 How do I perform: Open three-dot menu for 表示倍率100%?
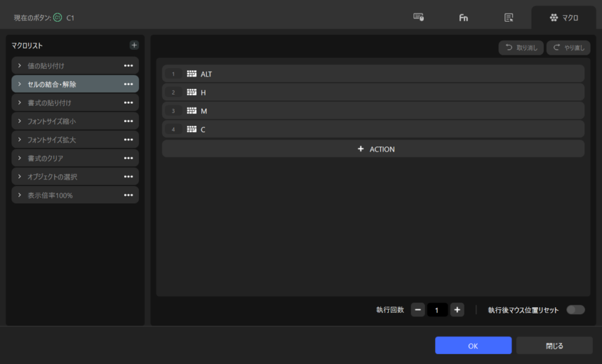pyautogui.click(x=128, y=196)
